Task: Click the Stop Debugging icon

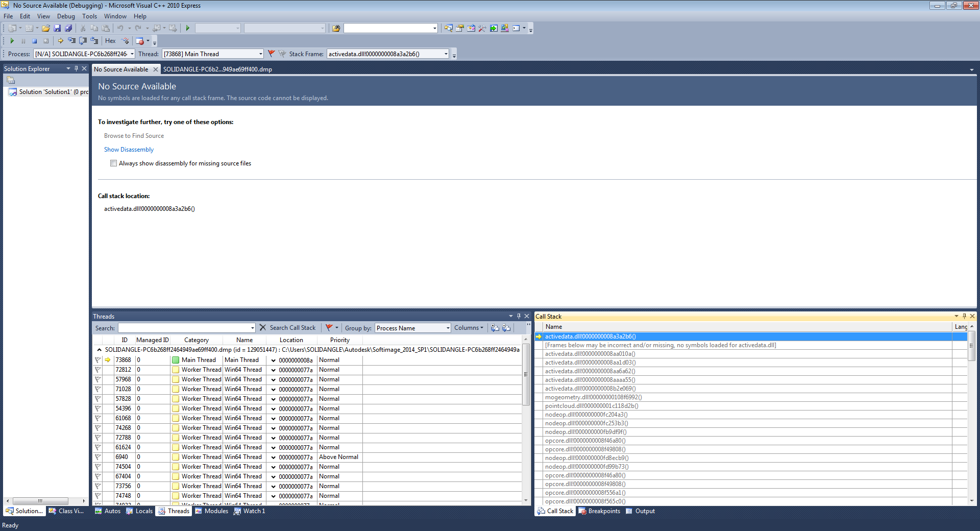Action: pyautogui.click(x=35, y=41)
